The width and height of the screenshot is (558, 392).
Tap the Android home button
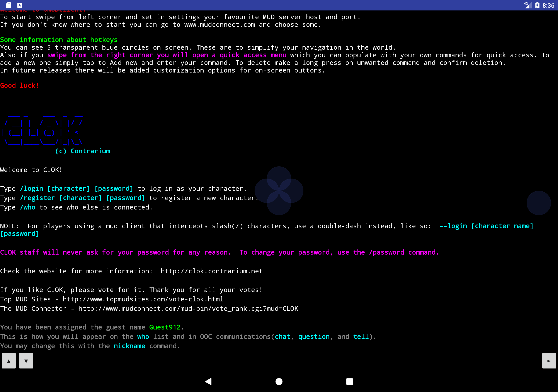point(279,381)
